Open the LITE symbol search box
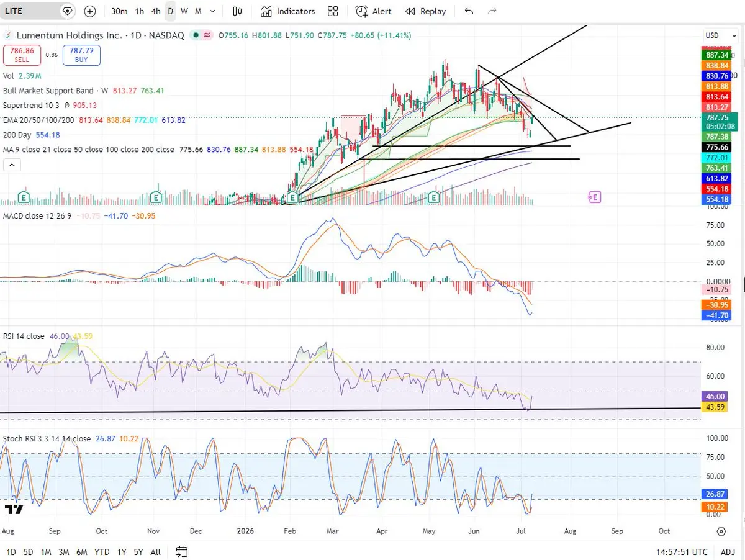 tap(31, 11)
